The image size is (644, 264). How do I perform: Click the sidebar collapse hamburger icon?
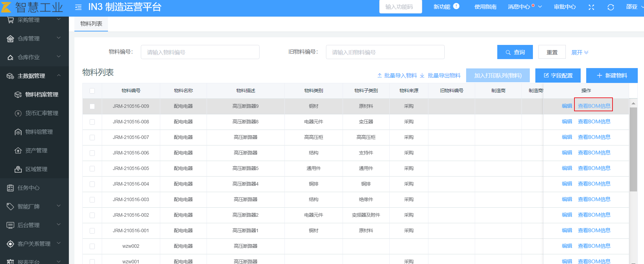[79, 7]
